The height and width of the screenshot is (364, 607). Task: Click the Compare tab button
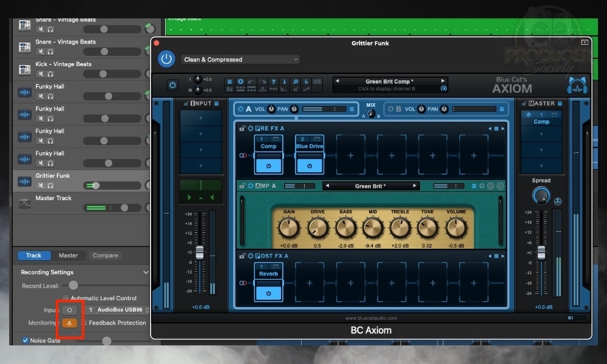point(105,255)
